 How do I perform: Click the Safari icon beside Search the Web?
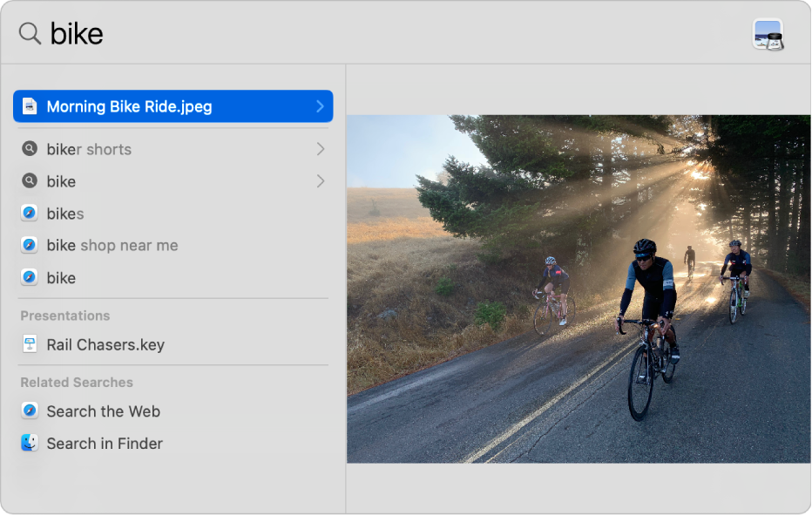30,411
